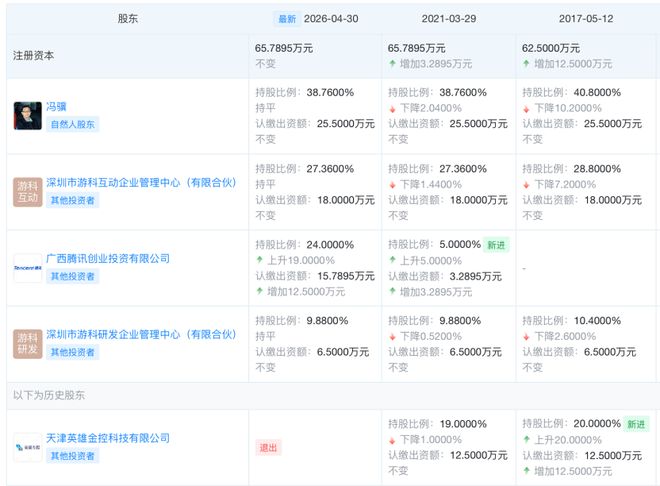Click 新进 badge in 天津英雄金控 2017 cell

tap(636, 424)
